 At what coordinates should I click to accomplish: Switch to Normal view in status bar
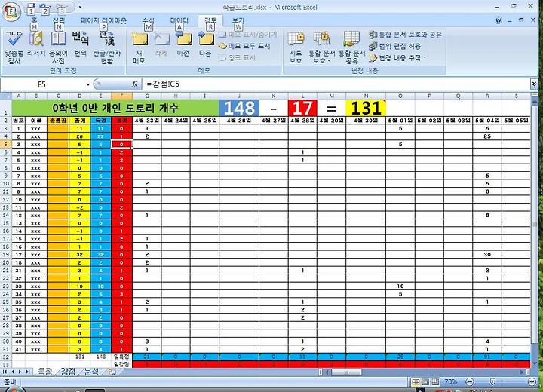[416, 382]
